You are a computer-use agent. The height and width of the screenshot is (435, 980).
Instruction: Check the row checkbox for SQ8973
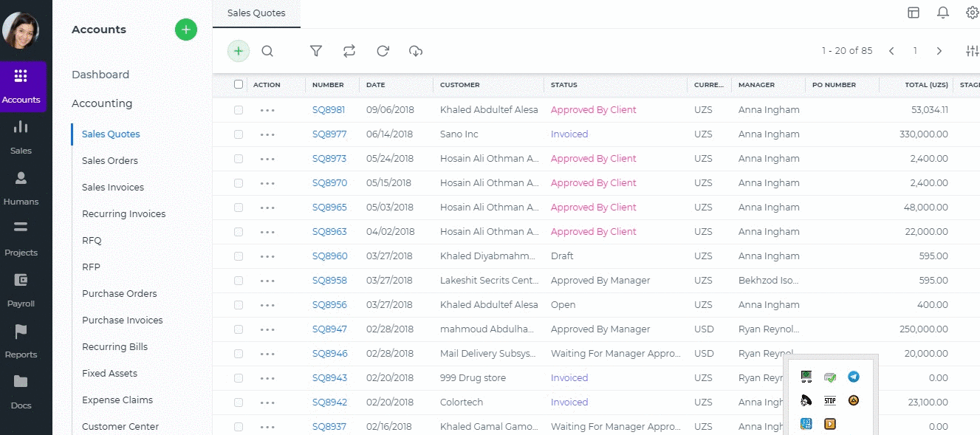[238, 159]
